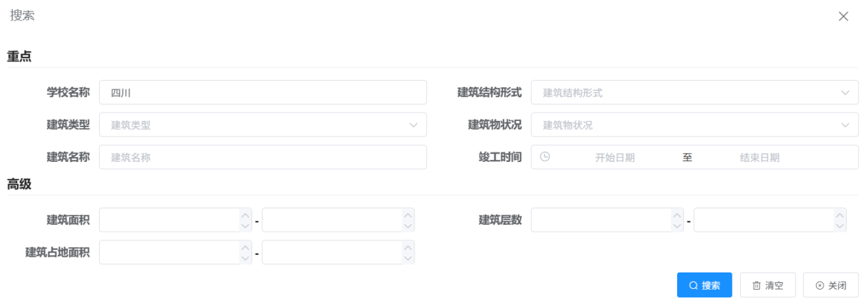Decrease the 建筑面积 minimum value
This screenshot has height=306, width=868.
pyautogui.click(x=246, y=225)
